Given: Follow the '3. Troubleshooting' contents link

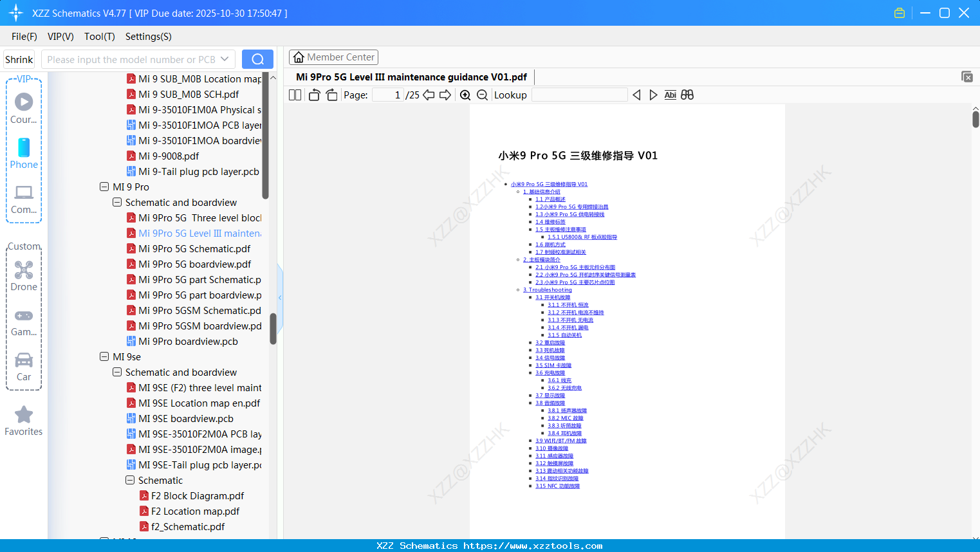Looking at the screenshot, I should [x=547, y=290].
